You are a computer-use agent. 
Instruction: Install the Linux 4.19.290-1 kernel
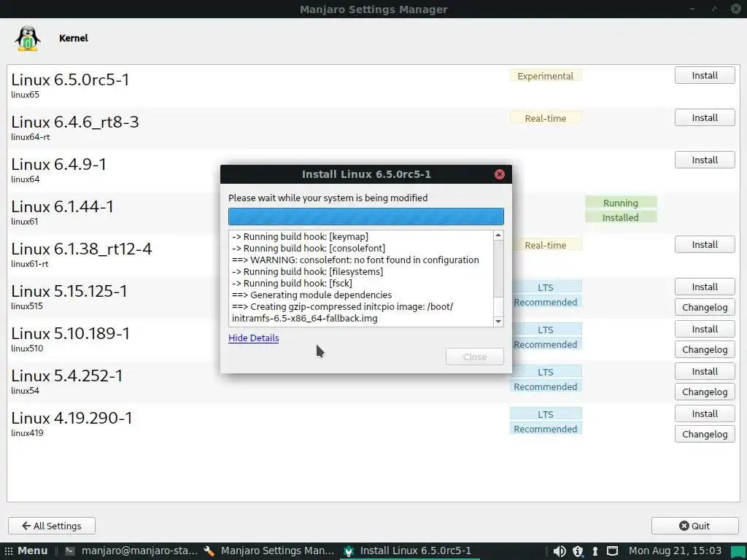click(705, 414)
